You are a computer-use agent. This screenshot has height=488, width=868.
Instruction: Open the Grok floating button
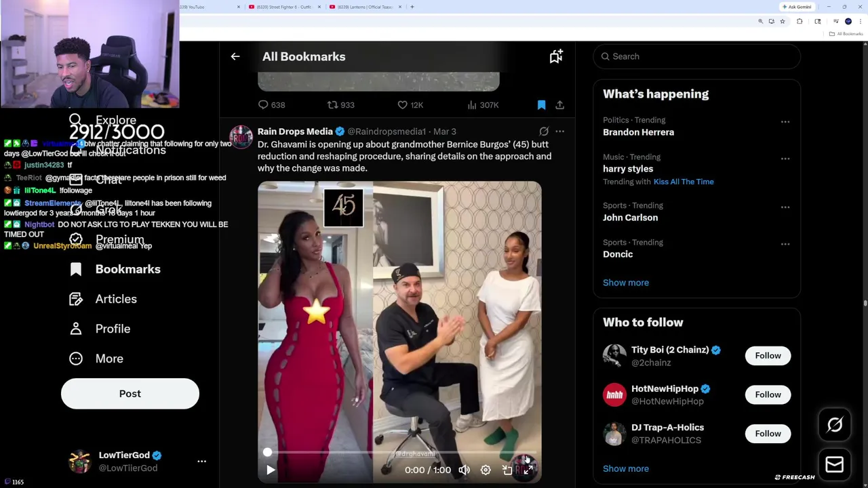pyautogui.click(x=835, y=425)
